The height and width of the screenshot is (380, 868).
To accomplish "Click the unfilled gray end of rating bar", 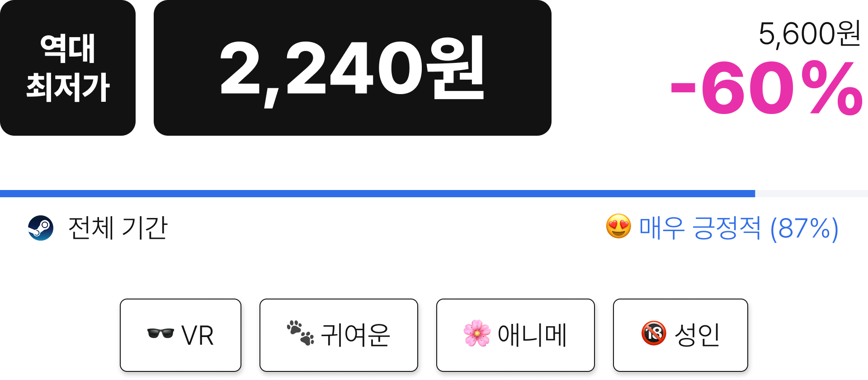I will click(x=811, y=194).
